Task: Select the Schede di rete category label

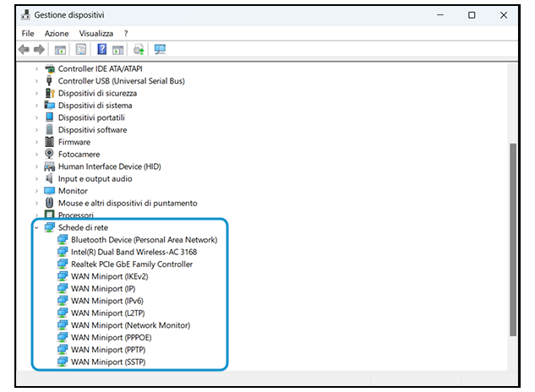Action: [x=84, y=227]
